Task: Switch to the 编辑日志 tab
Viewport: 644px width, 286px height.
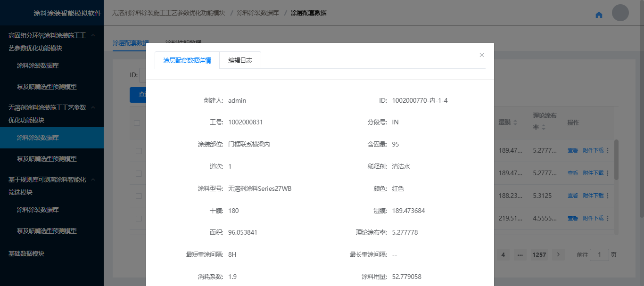Action: (240, 60)
